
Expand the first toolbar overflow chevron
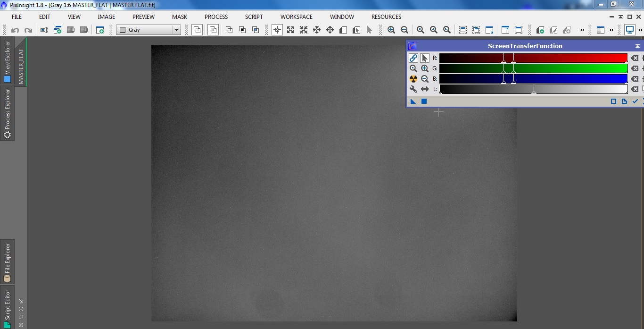[582, 30]
